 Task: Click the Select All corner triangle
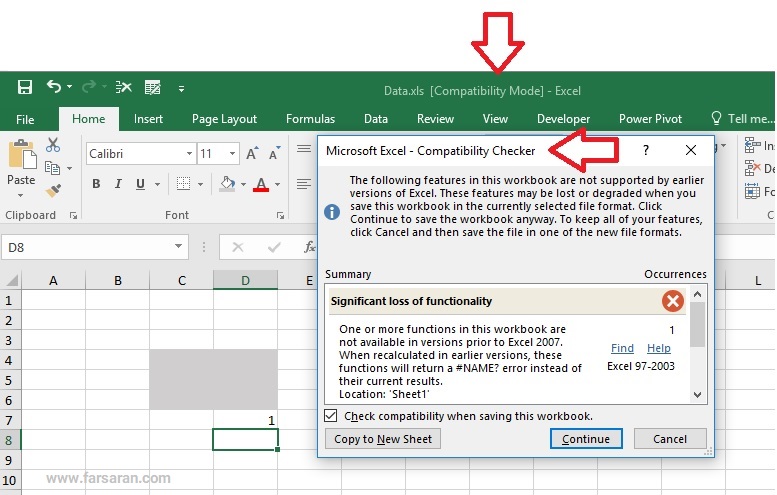(x=11, y=280)
